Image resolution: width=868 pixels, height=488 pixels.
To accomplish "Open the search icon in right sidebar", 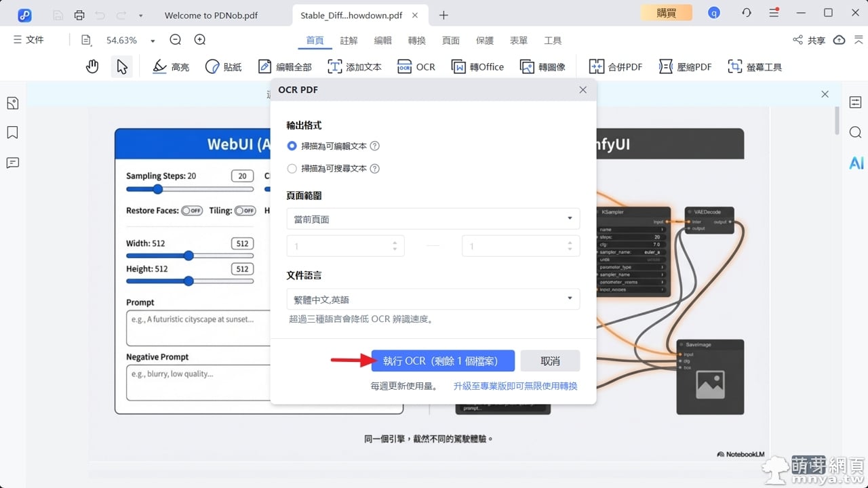I will point(856,132).
